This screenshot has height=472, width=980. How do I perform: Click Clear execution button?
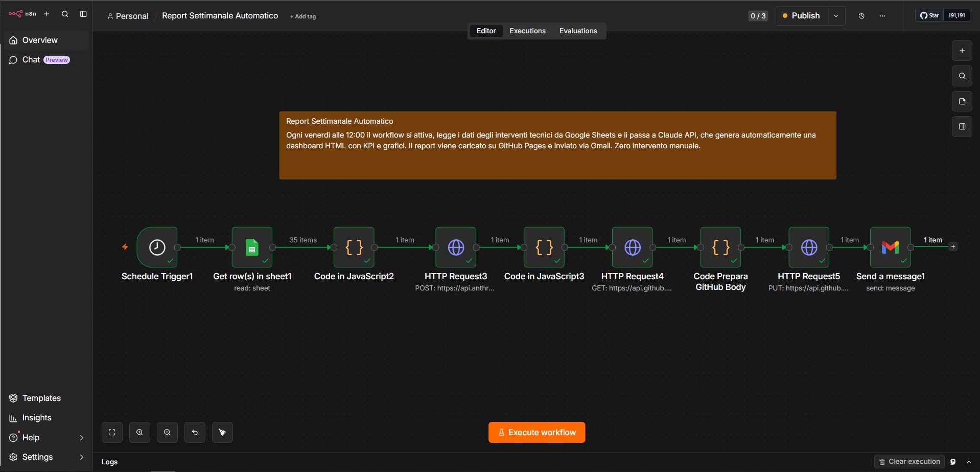(909, 462)
